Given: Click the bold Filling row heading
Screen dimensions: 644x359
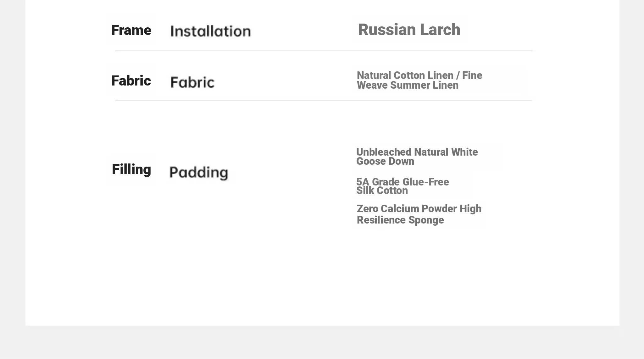Looking at the screenshot, I should coord(131,169).
